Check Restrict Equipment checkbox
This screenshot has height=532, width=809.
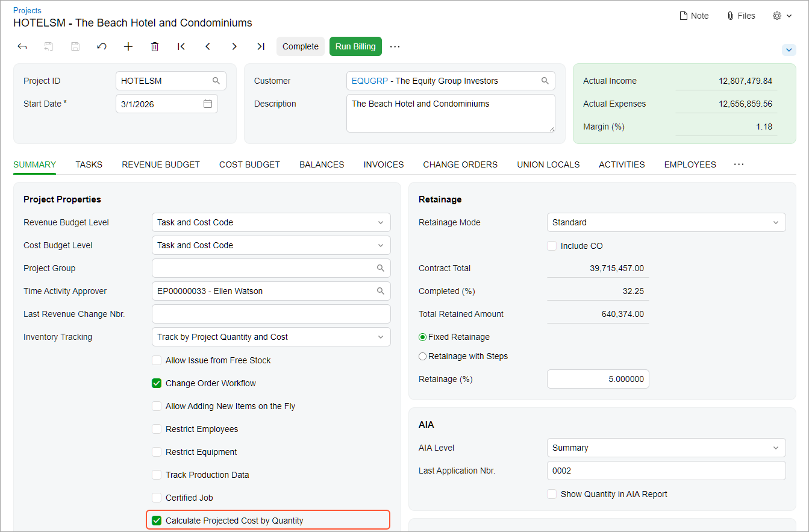tap(157, 452)
